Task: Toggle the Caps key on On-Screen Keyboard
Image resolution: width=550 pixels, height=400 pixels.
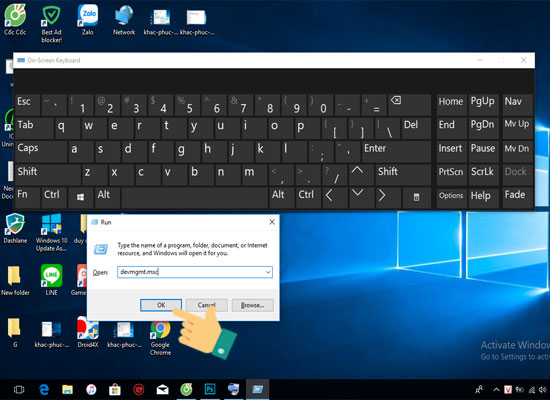Action: (41, 151)
